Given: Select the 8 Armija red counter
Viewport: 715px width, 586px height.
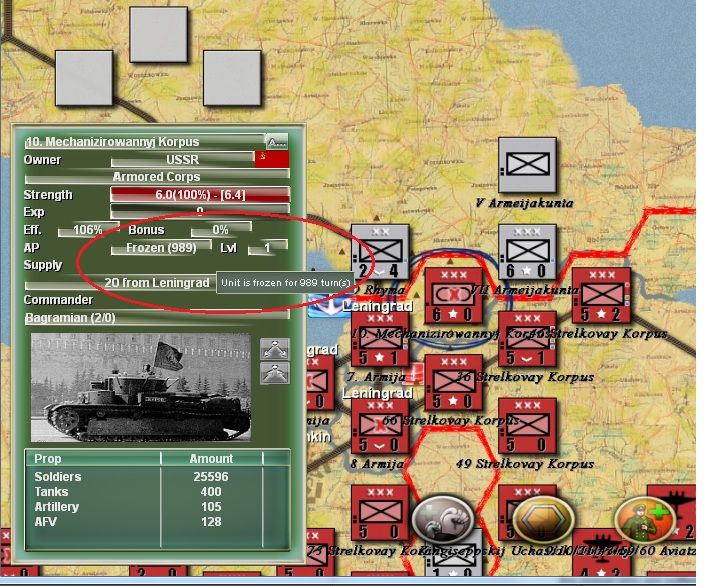Looking at the screenshot, I should 379,426.
